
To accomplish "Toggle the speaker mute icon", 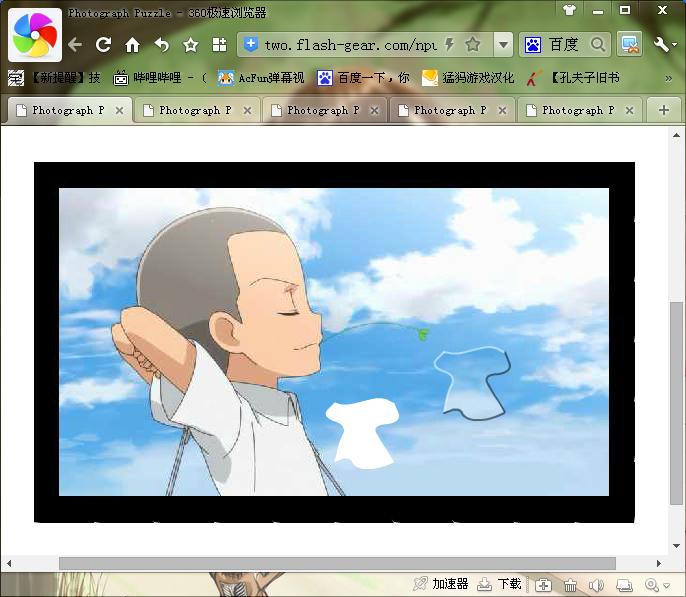I will coord(596,585).
